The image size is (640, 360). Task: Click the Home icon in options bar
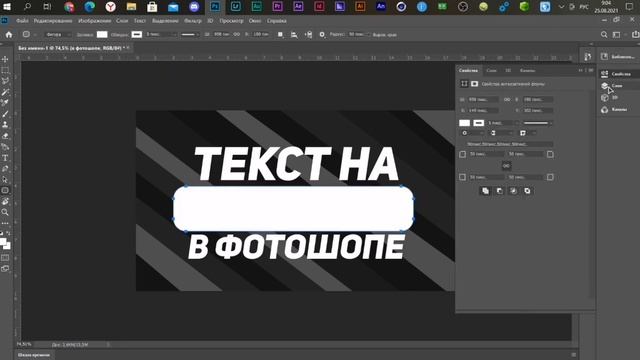click(9, 35)
